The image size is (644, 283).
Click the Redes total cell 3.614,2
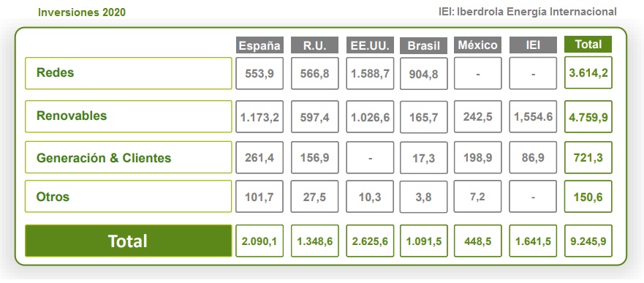click(588, 72)
